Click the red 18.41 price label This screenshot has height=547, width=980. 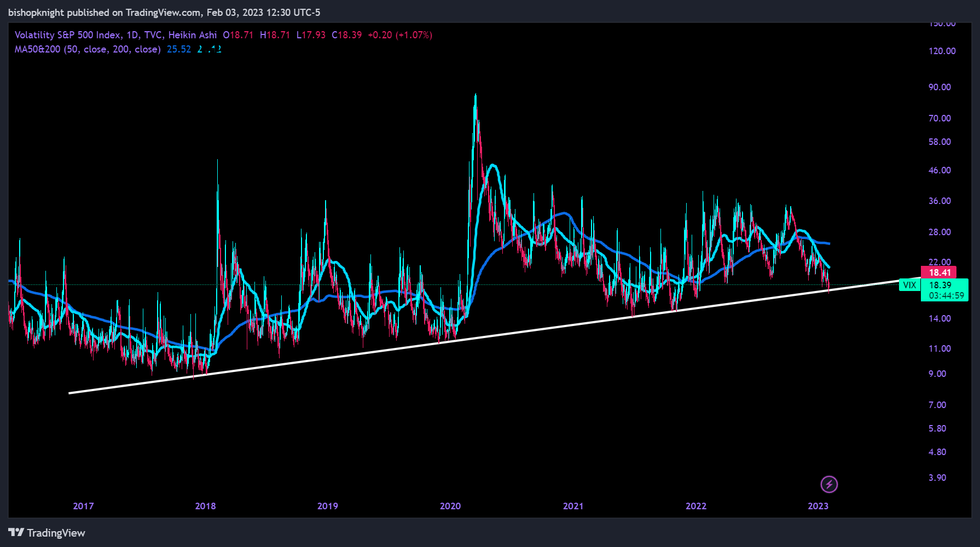940,272
